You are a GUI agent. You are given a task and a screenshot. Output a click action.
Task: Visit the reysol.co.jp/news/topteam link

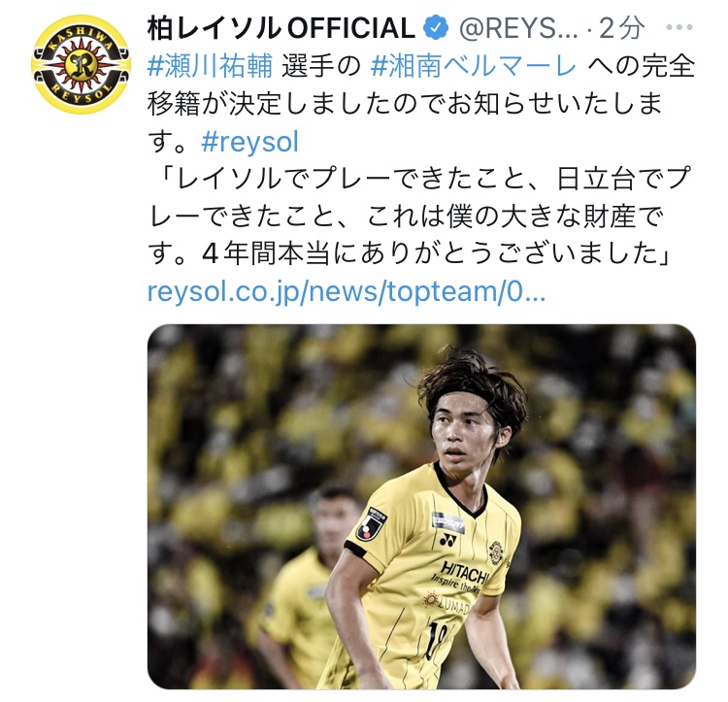pyautogui.click(x=347, y=291)
